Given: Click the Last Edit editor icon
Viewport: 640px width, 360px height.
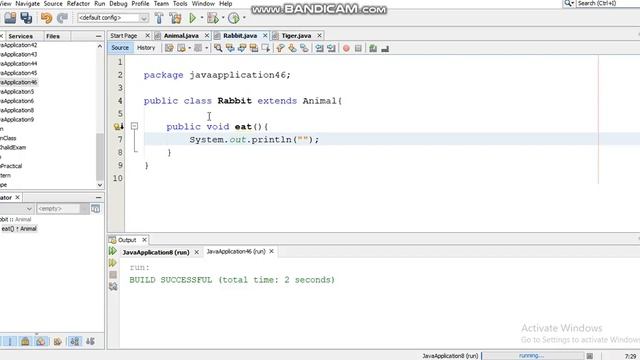Looking at the screenshot, I should (169, 48).
